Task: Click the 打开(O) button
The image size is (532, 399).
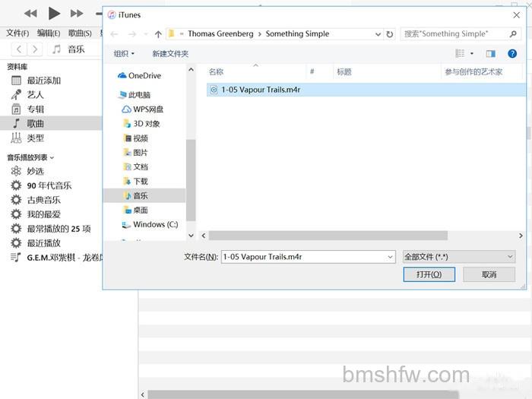Action: tap(429, 274)
